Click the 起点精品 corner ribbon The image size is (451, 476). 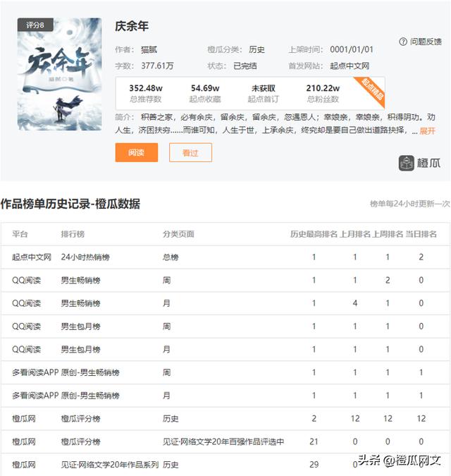click(x=373, y=90)
